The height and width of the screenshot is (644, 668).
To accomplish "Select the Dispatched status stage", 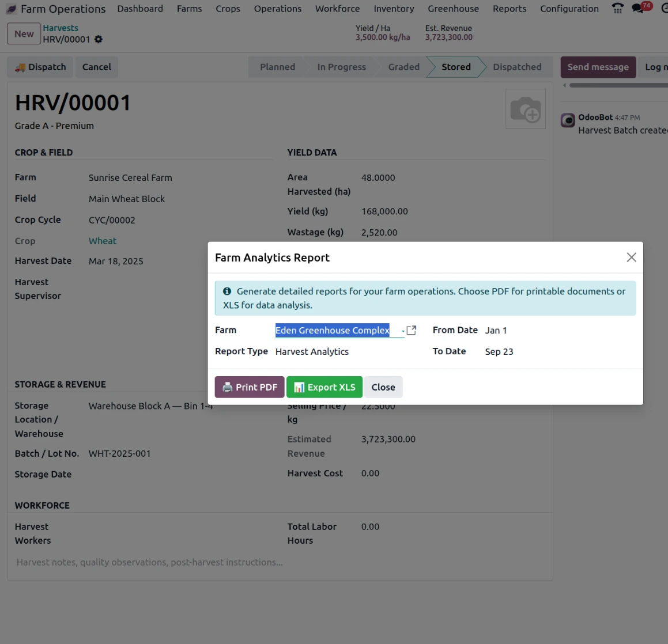I will pyautogui.click(x=517, y=67).
